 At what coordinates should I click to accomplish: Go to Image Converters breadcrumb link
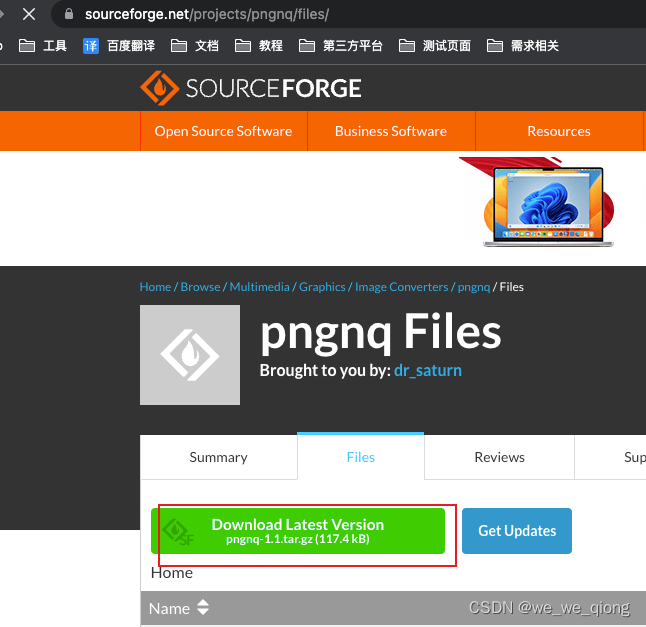click(402, 287)
